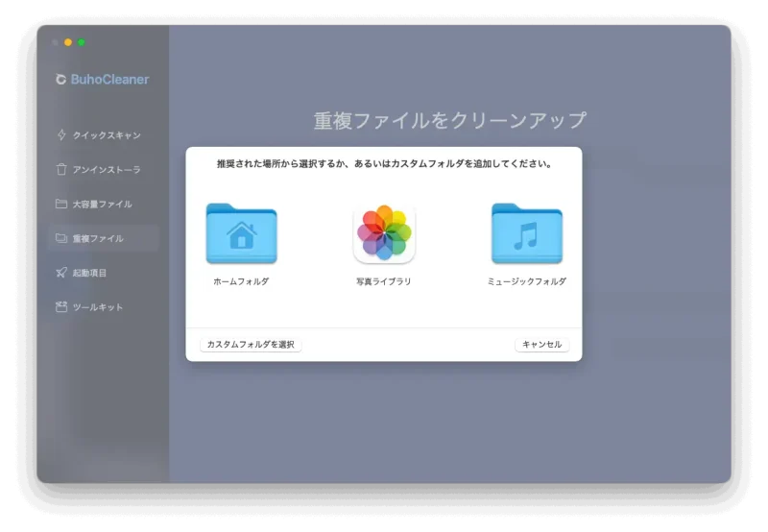768x532 pixels.
Task: Open クイックスキャン in the sidebar
Action: [104, 135]
